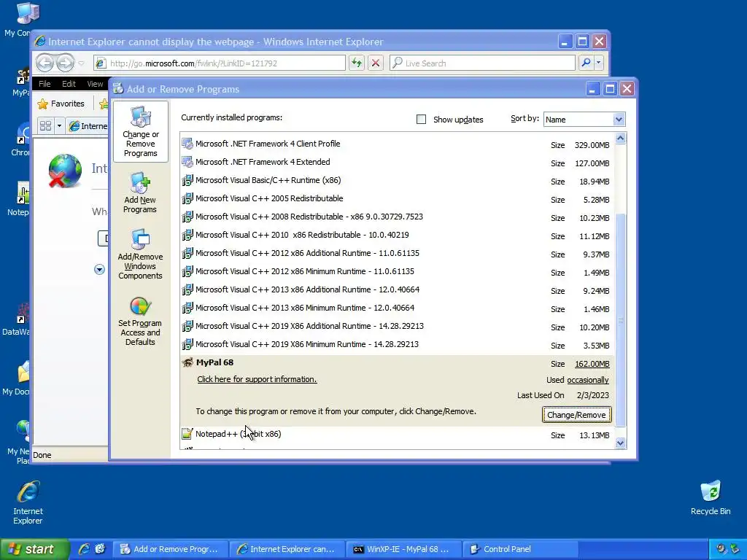This screenshot has width=747, height=560.
Task: Select Visual C++ 2019 X86 Minimum Runtime row
Action: point(398,345)
